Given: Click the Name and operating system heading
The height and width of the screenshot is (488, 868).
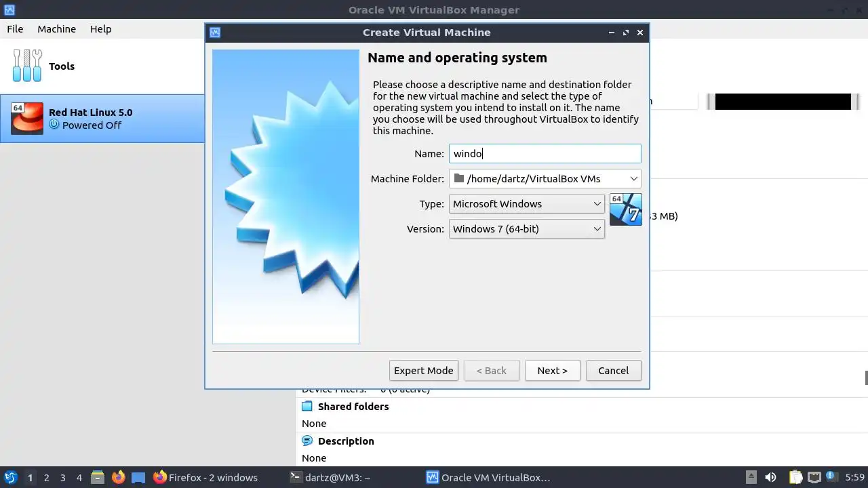Looking at the screenshot, I should point(457,58).
